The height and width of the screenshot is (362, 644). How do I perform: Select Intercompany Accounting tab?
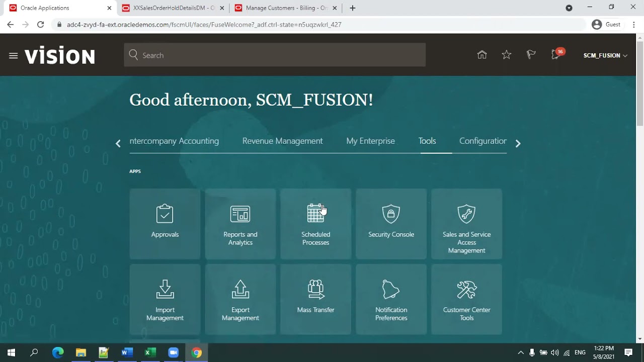click(x=174, y=141)
